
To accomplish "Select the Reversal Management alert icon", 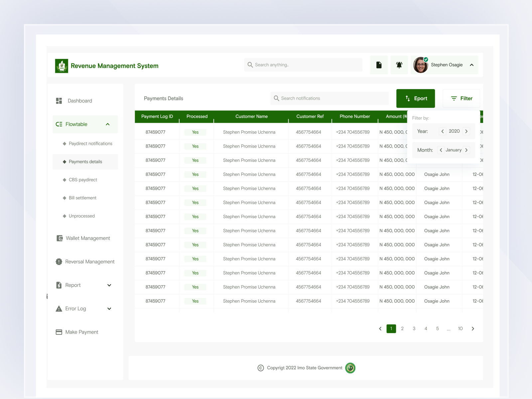I will (58, 262).
